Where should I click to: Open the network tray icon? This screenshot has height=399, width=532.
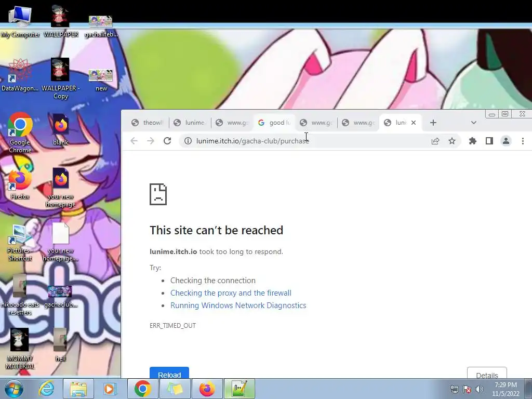click(x=454, y=389)
